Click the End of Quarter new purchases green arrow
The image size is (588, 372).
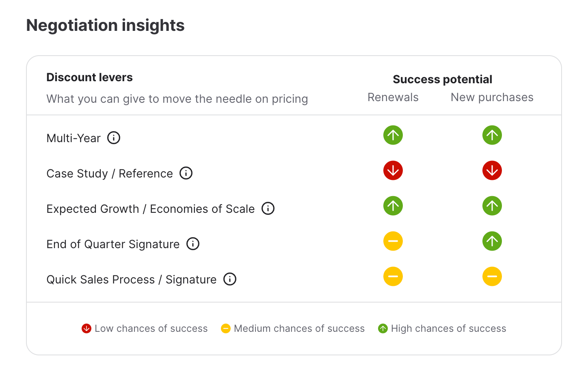(x=492, y=241)
